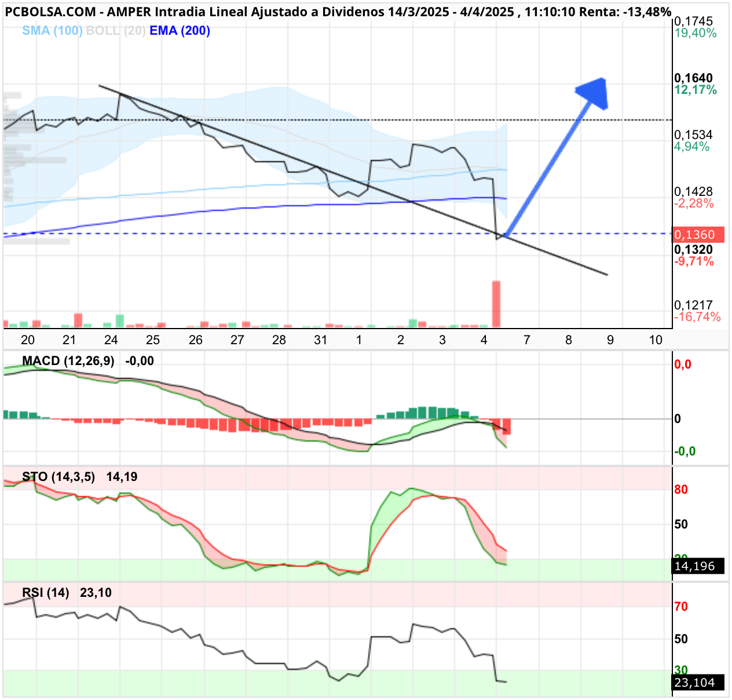Click the black 14,196 stochastic value tag

[x=698, y=566]
